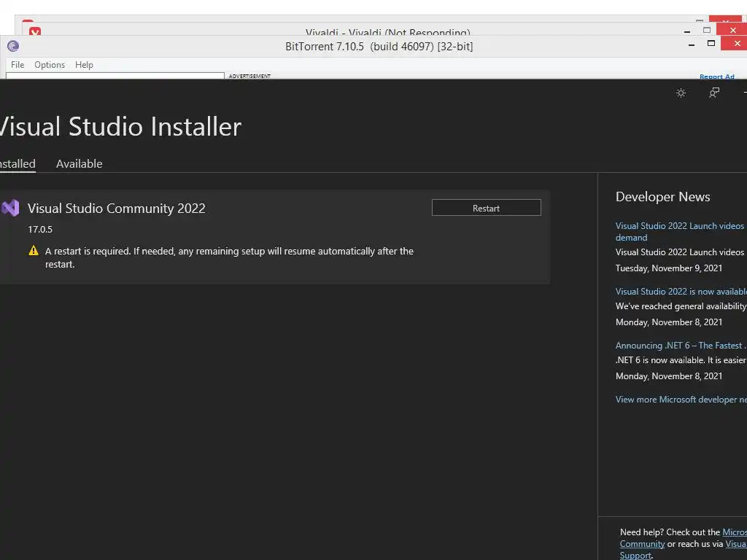Click the version text 17.0.5
The width and height of the screenshot is (747, 560).
[x=40, y=230]
